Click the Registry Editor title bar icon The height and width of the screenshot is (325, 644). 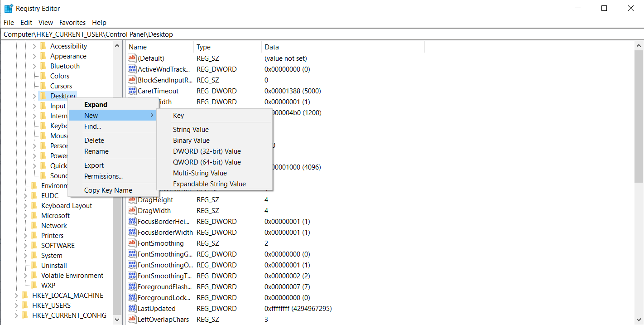9,8
